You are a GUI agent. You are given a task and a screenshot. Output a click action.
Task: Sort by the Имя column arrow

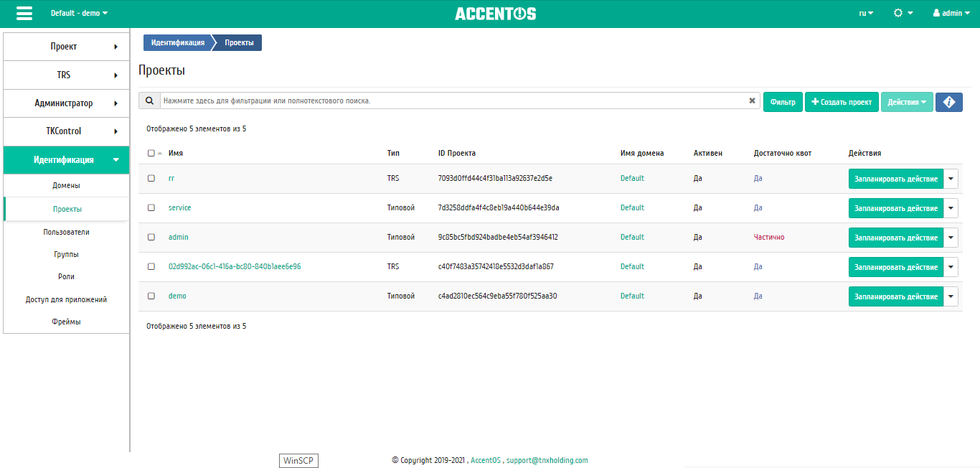[160, 153]
